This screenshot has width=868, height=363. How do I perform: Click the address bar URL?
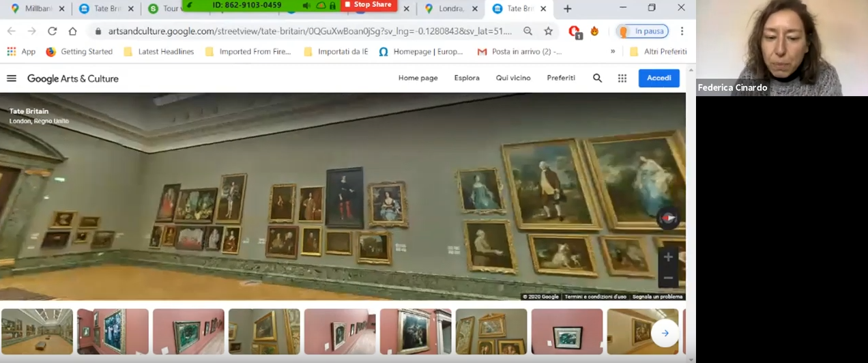coord(310,31)
